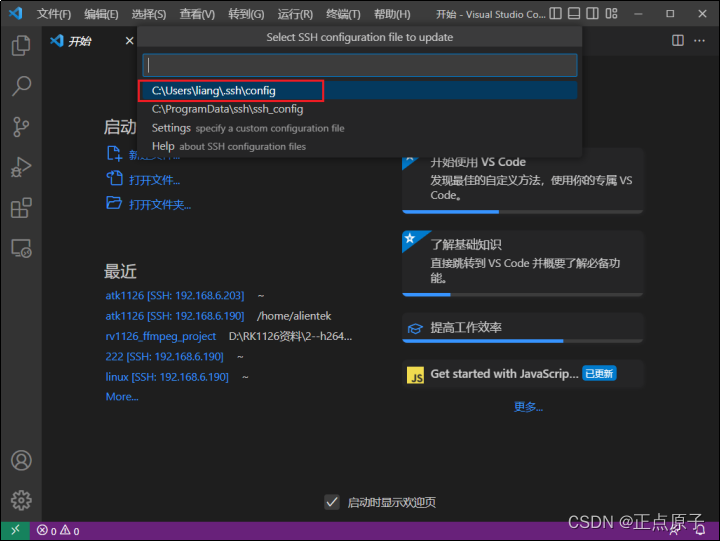Viewport: 721px width, 541px height.
Task: Choose Settings custom configuration file option
Action: [x=360, y=128]
